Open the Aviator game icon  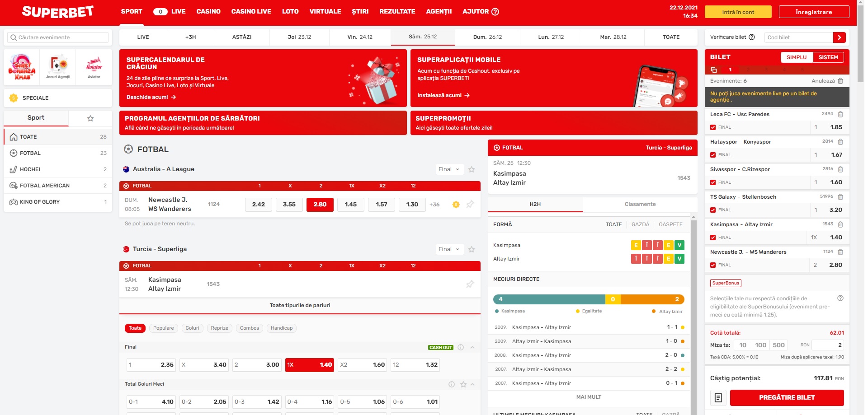point(94,67)
